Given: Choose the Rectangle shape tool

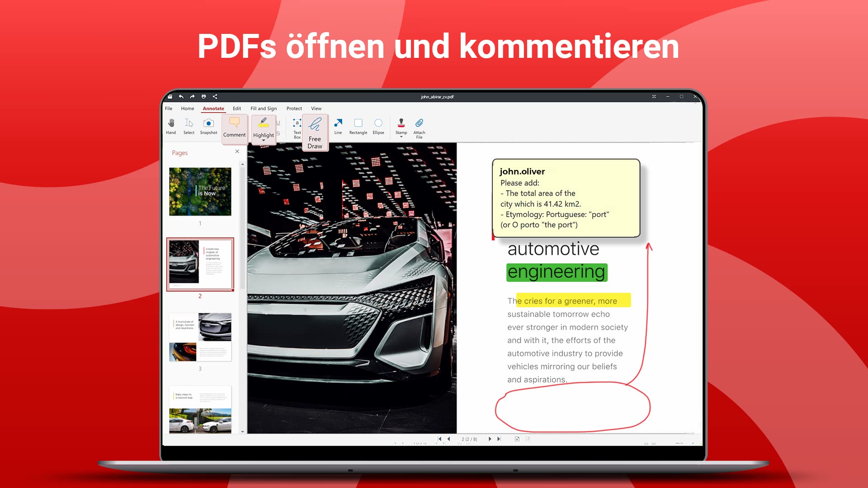Looking at the screenshot, I should coord(358,127).
